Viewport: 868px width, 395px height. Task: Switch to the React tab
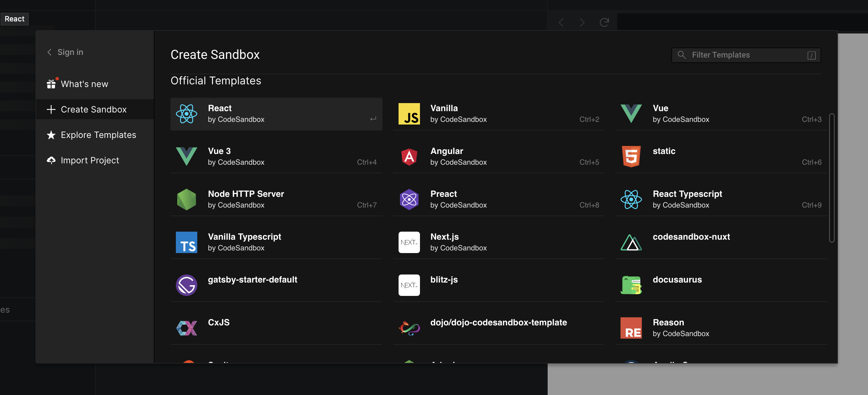14,18
